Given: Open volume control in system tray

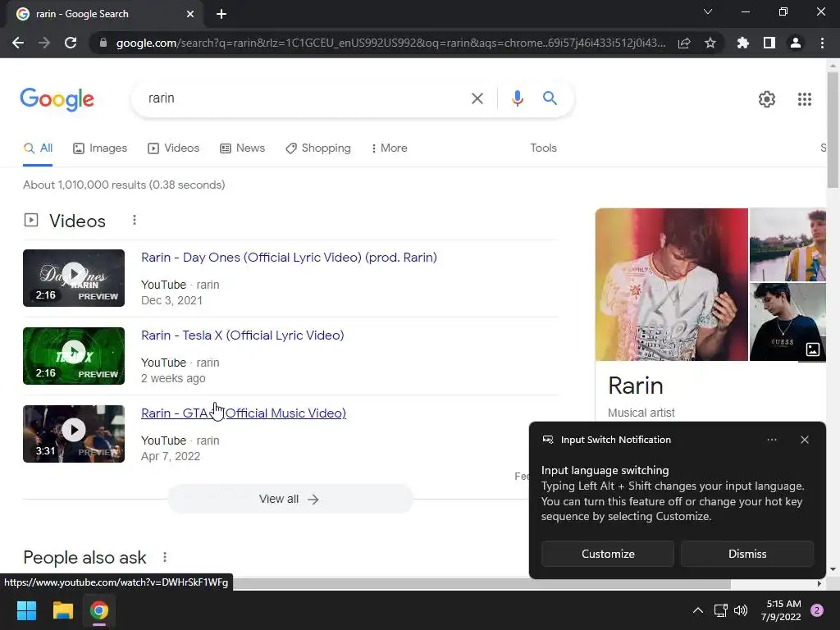Looking at the screenshot, I should pyautogui.click(x=741, y=610).
